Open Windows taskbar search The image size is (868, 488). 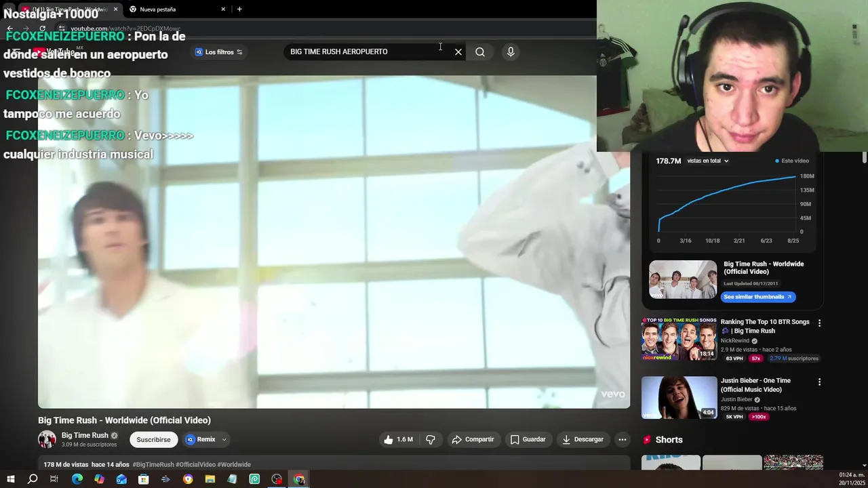(33, 479)
